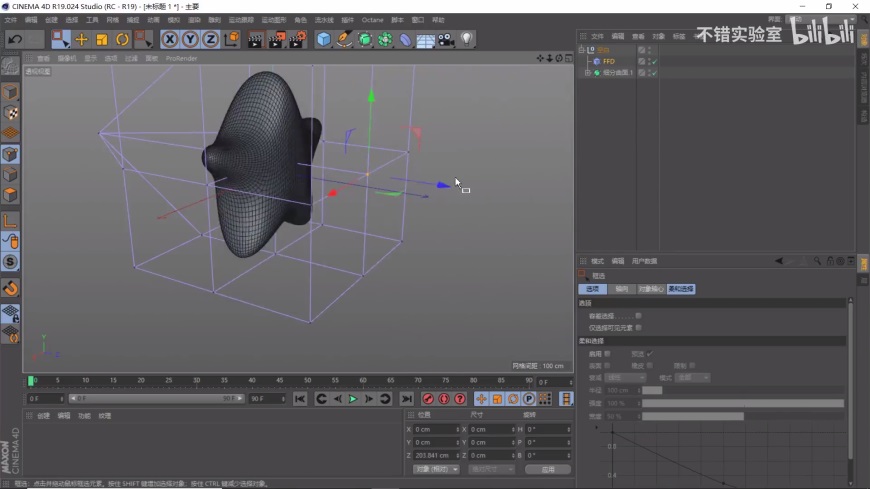The image size is (870, 489).
Task: Add a Cube primitive object
Action: tap(324, 39)
